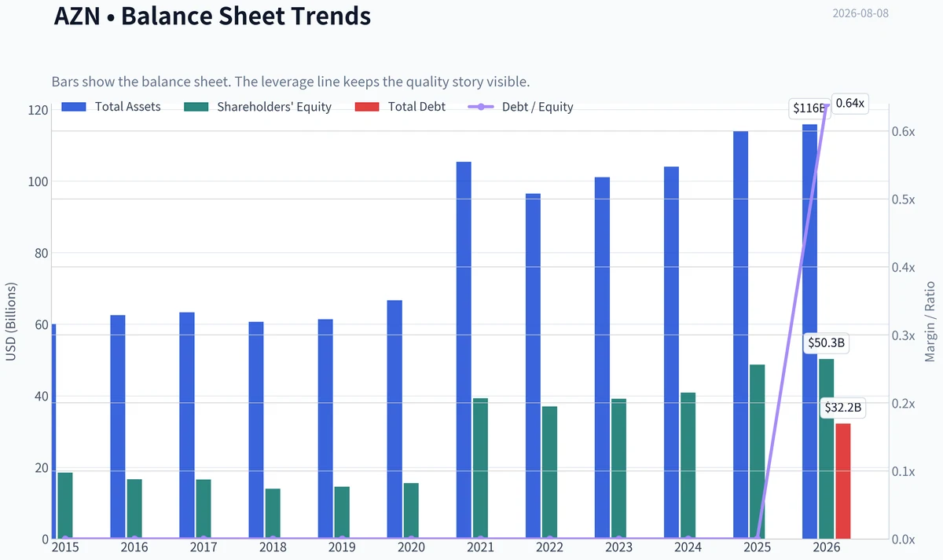The width and height of the screenshot is (943, 560).
Task: Click the 0.3x tick on the ratio axis
Action: [904, 335]
